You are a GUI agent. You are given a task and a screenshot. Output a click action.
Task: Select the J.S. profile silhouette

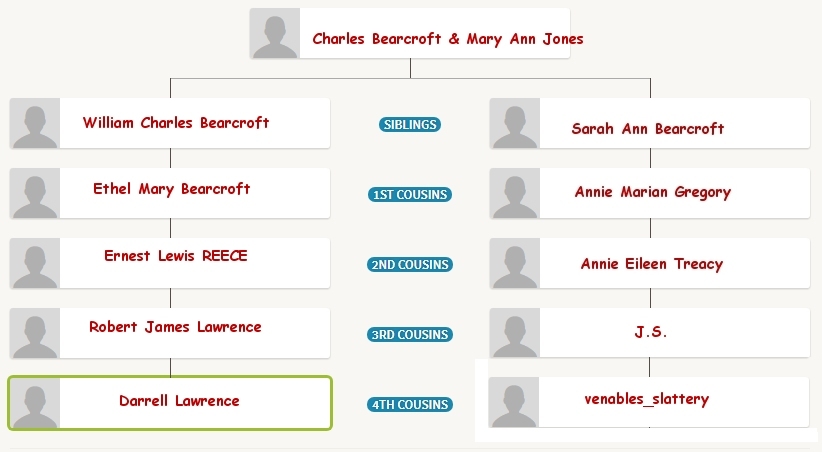coord(515,333)
